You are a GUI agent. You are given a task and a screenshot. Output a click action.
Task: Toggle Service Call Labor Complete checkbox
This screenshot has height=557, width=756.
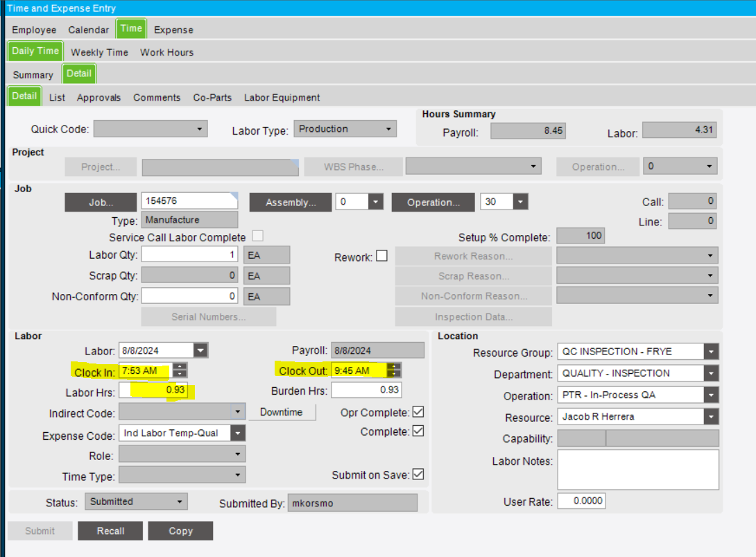tap(258, 236)
